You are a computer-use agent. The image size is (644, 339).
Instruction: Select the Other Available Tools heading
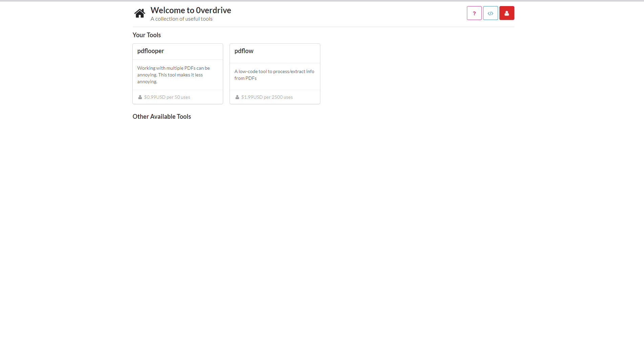[162, 117]
